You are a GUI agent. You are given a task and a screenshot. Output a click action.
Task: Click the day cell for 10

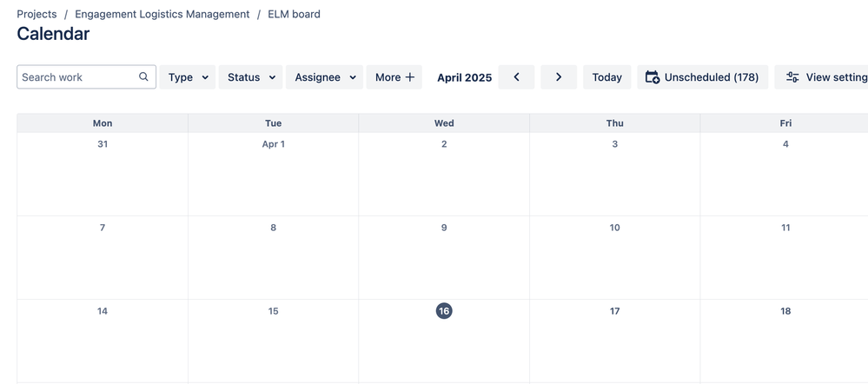614,258
